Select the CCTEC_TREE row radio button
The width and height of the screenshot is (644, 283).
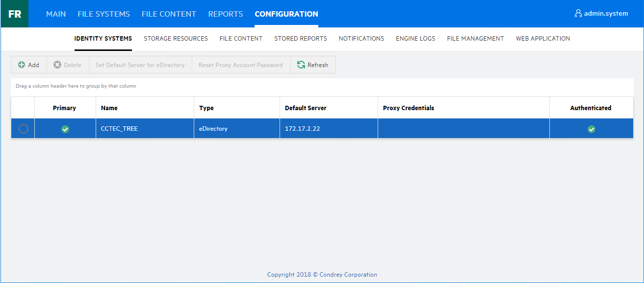click(23, 129)
